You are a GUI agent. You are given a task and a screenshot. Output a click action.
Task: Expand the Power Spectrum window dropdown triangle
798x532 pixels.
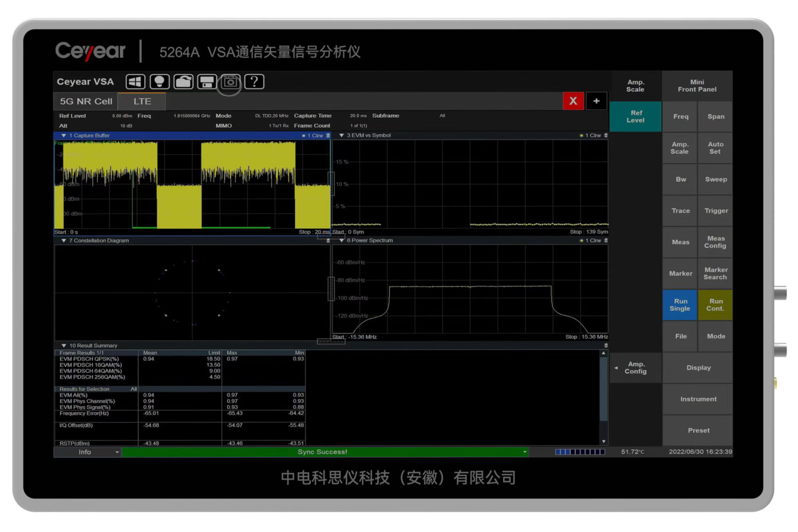pyautogui.click(x=341, y=240)
